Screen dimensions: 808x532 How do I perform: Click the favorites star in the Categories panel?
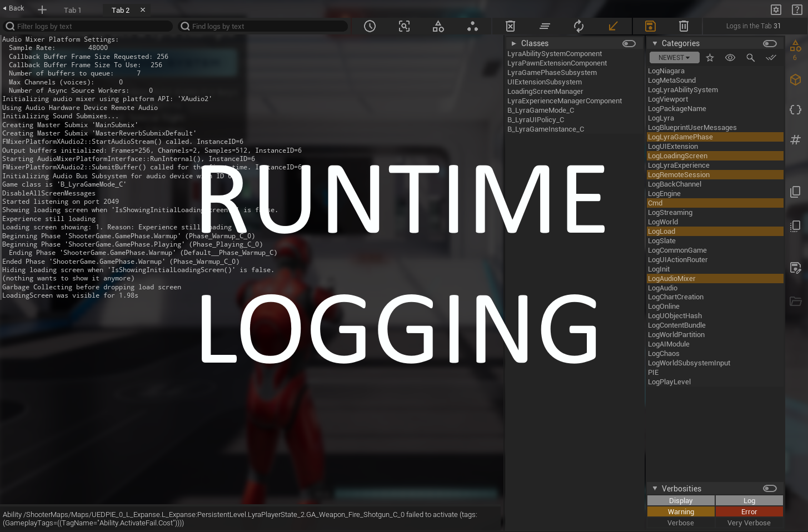coord(710,57)
